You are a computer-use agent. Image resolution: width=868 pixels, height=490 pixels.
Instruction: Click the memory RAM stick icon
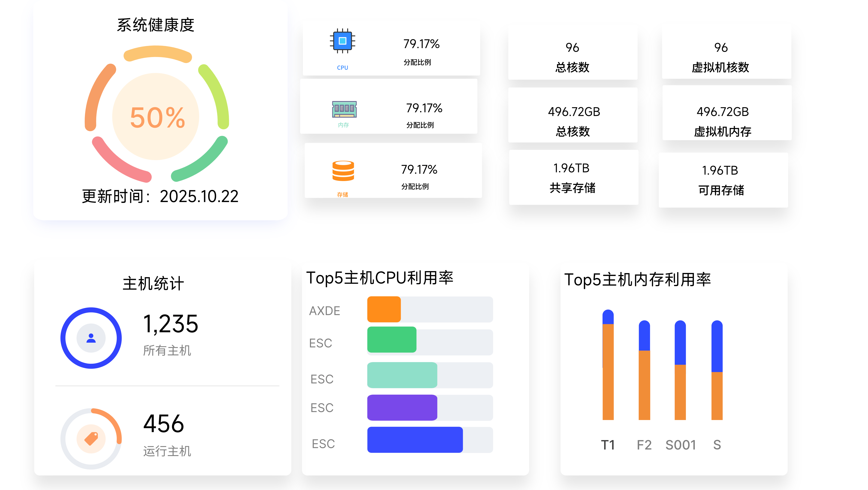tap(344, 109)
